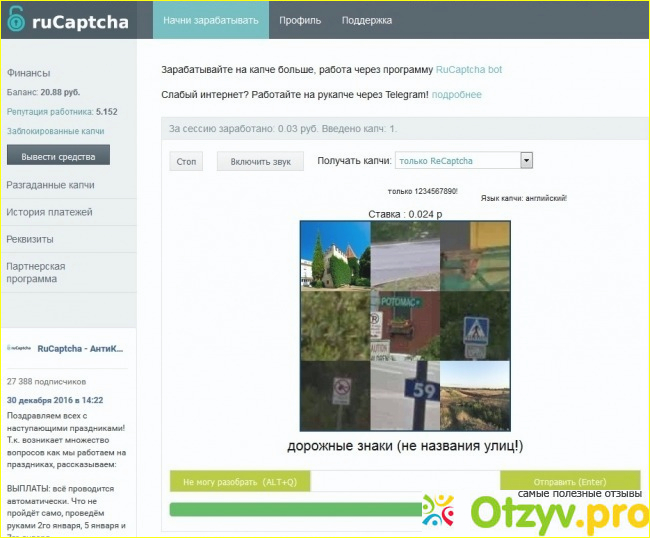The image size is (650, 538).
Task: Open the Поддержка menu item
Action: coord(367,20)
